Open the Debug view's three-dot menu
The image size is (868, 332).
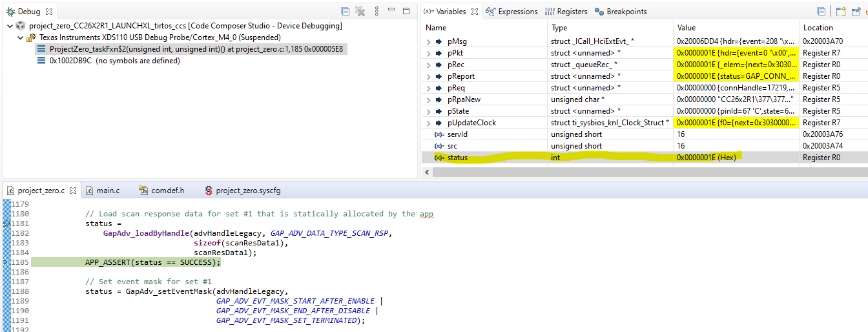tap(377, 11)
